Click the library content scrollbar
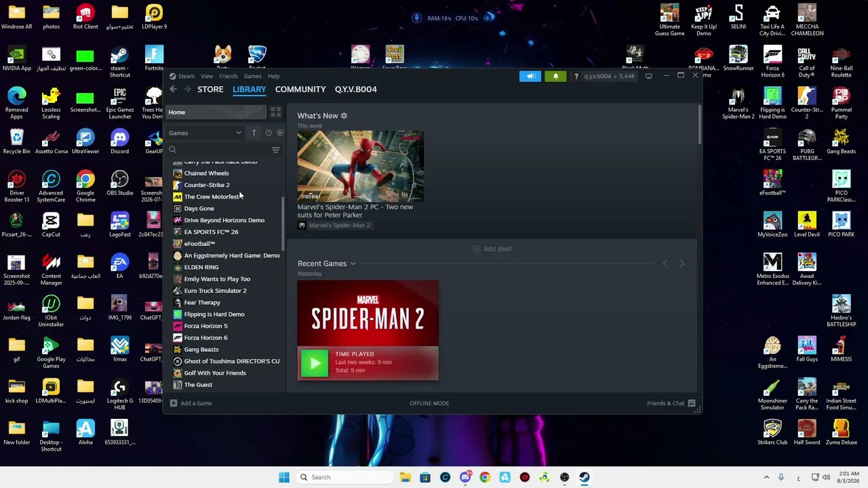The image size is (868, 488). coord(699,124)
